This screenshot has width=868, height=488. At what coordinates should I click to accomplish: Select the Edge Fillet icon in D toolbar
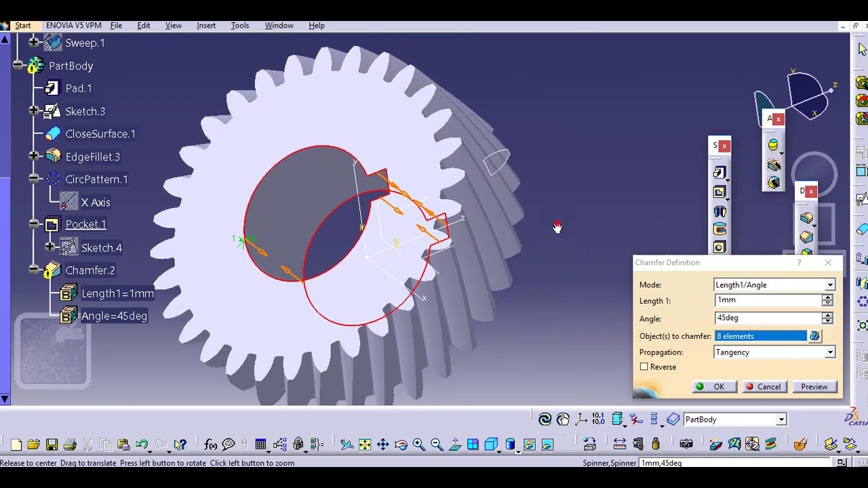click(x=806, y=218)
